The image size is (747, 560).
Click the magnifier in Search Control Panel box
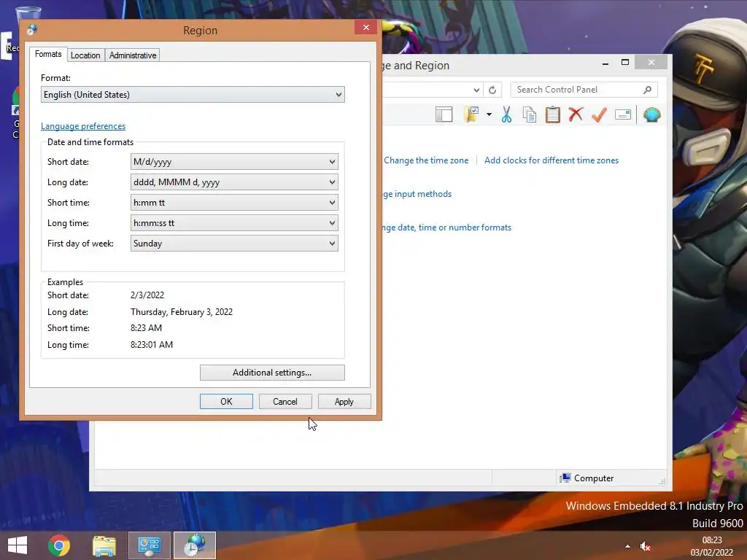click(x=647, y=90)
